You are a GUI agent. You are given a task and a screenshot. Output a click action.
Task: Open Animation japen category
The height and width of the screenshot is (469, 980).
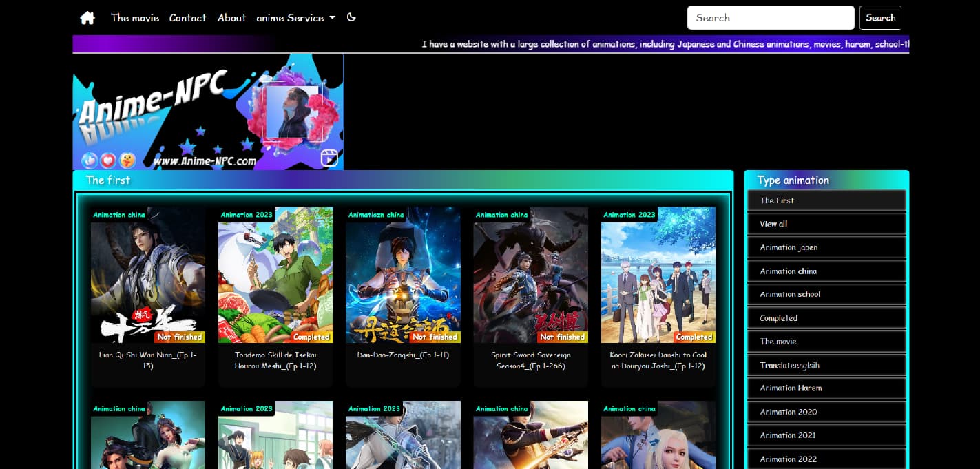tap(826, 247)
